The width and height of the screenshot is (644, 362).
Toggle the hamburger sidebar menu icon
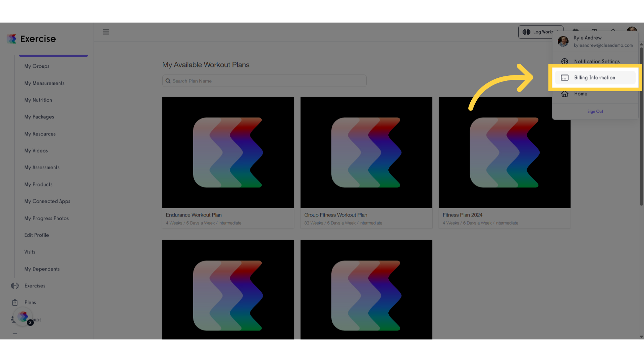pyautogui.click(x=106, y=32)
